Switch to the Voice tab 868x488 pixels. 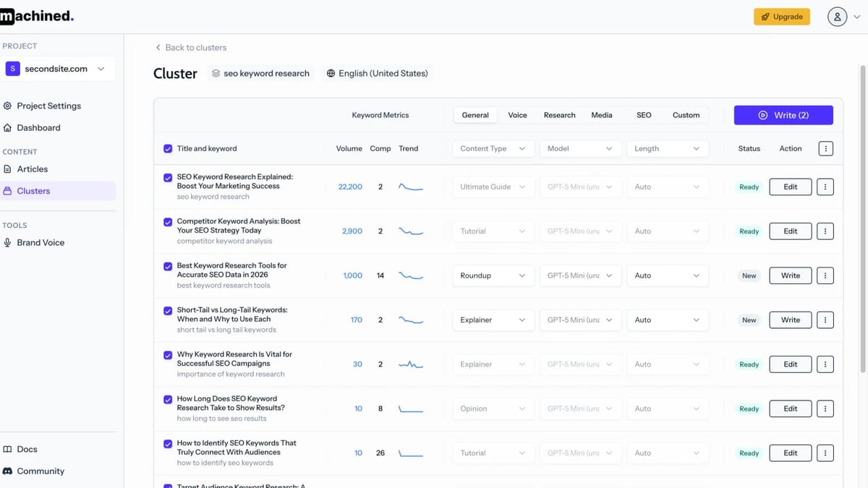click(517, 115)
